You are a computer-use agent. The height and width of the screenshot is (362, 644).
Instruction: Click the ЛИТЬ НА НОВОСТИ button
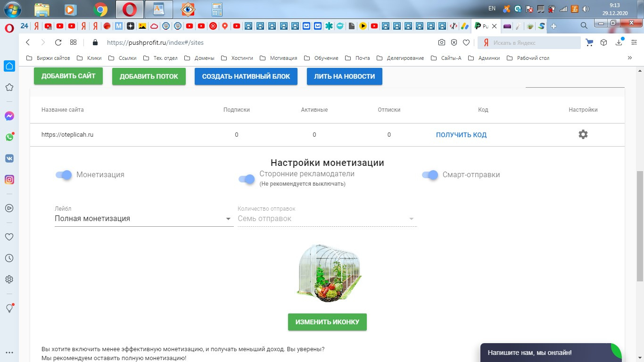click(x=345, y=76)
